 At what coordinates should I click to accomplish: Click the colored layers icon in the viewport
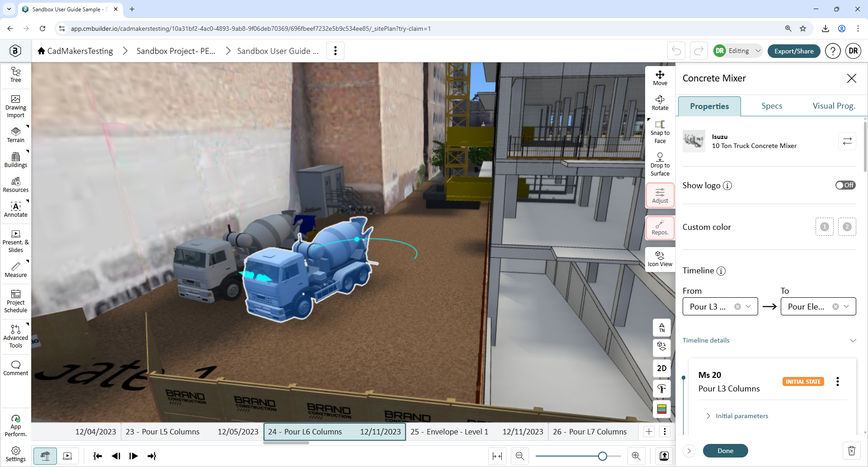click(x=662, y=409)
